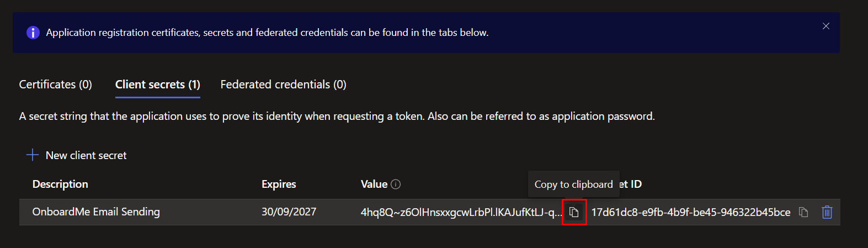Click the Secret ID column header
Viewport: 868px width, 248px height.
(x=631, y=184)
